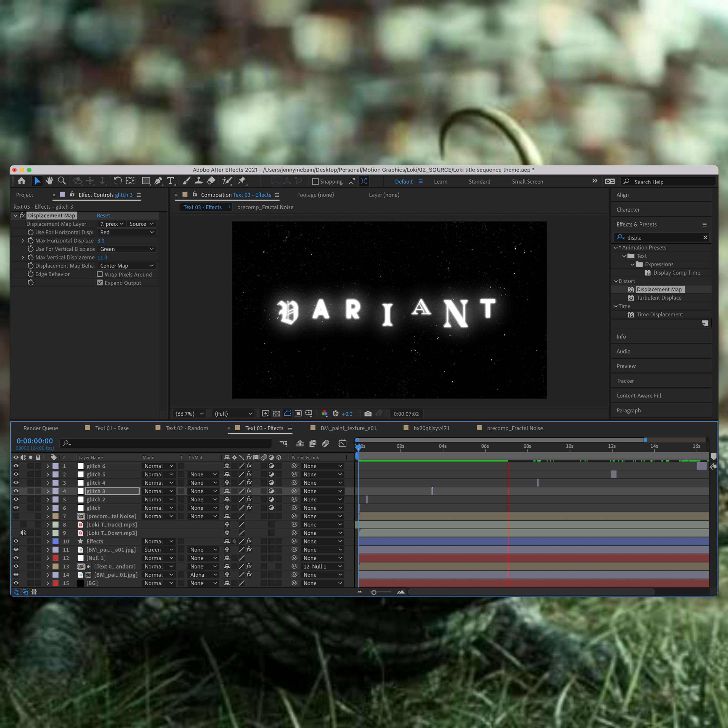
Task: Click the red label color of BG layer
Action: [55, 583]
